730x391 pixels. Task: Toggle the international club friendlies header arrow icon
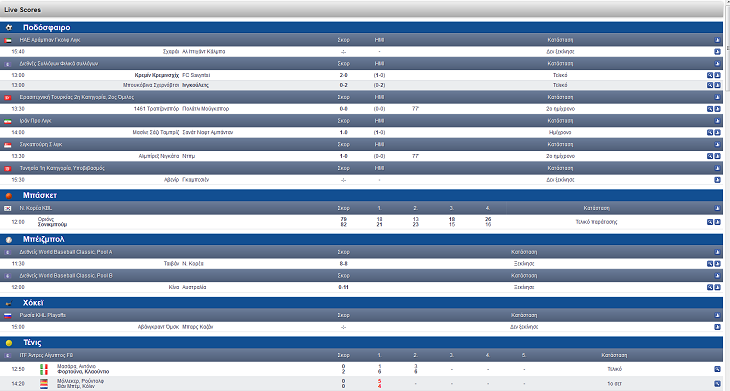[717, 64]
